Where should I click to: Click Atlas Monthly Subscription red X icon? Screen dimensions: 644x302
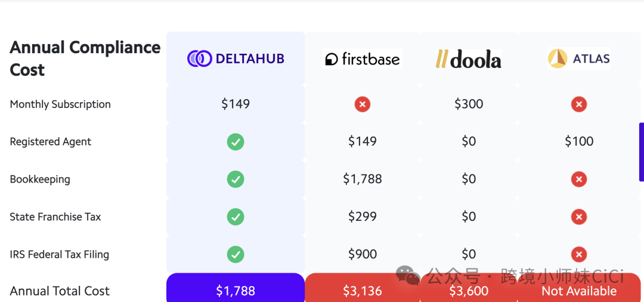(x=578, y=104)
